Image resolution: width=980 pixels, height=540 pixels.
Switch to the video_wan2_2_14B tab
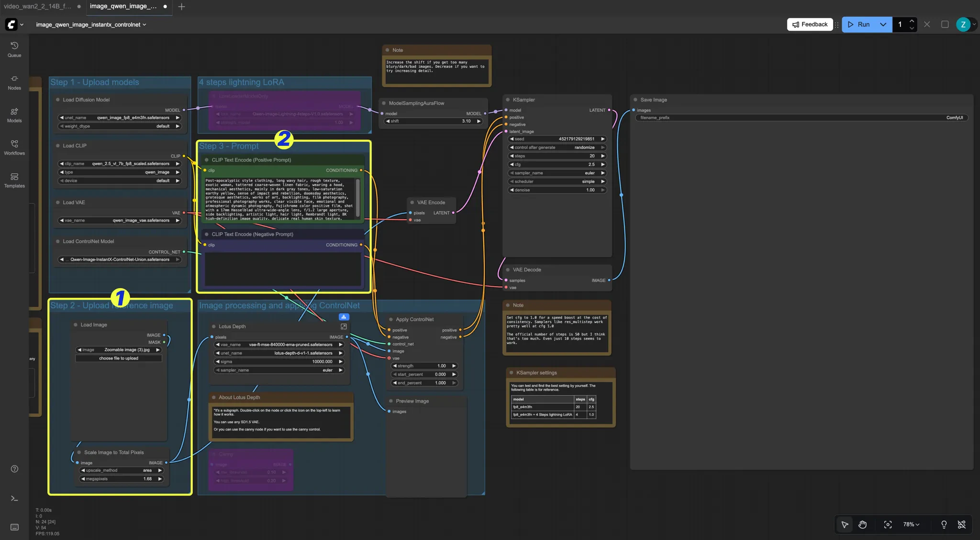pyautogui.click(x=38, y=6)
